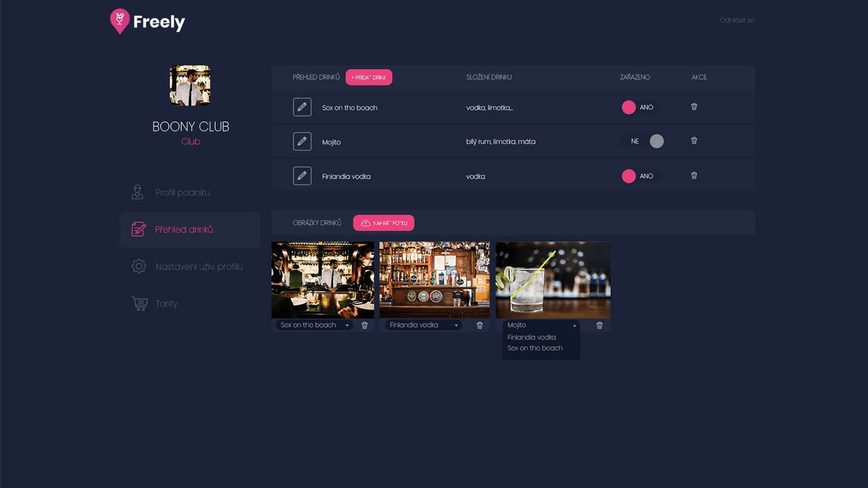The width and height of the screenshot is (868, 488).
Task: Edit the Finlandia vodka drink entry
Action: click(302, 176)
